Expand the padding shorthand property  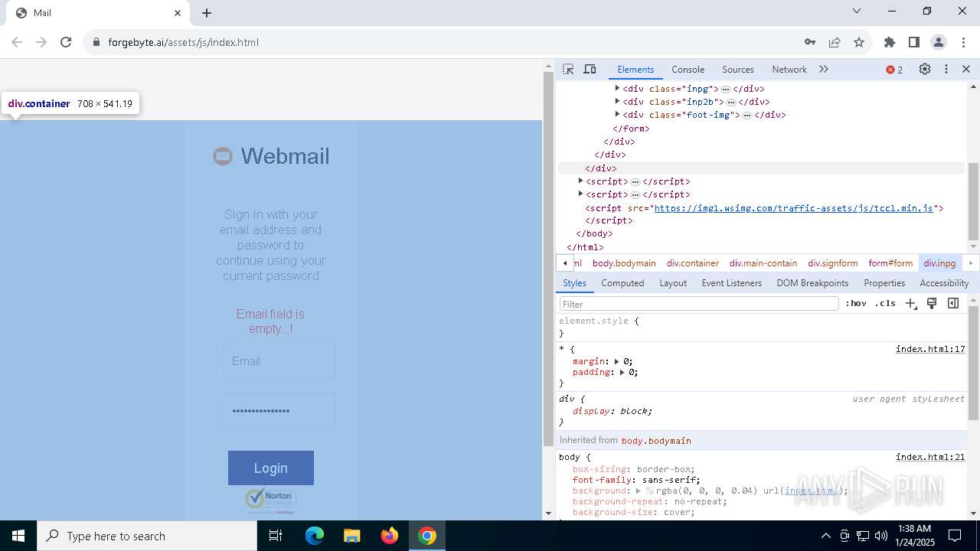tap(622, 372)
